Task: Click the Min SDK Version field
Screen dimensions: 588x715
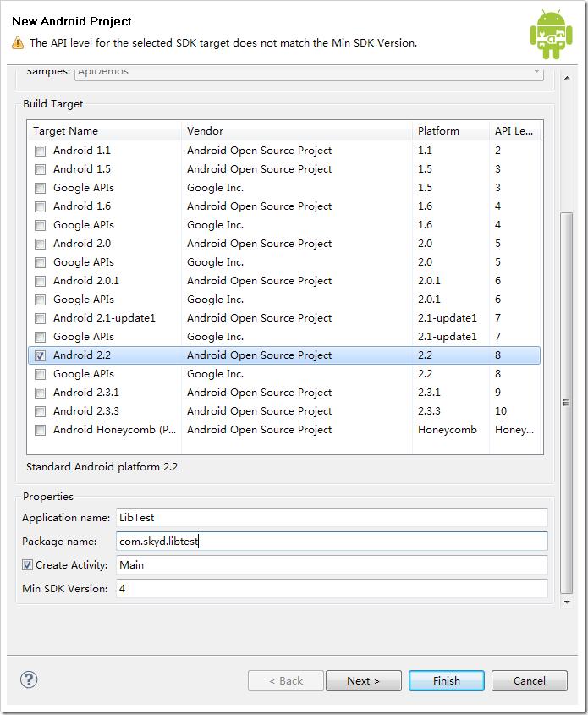Action: pyautogui.click(x=332, y=589)
